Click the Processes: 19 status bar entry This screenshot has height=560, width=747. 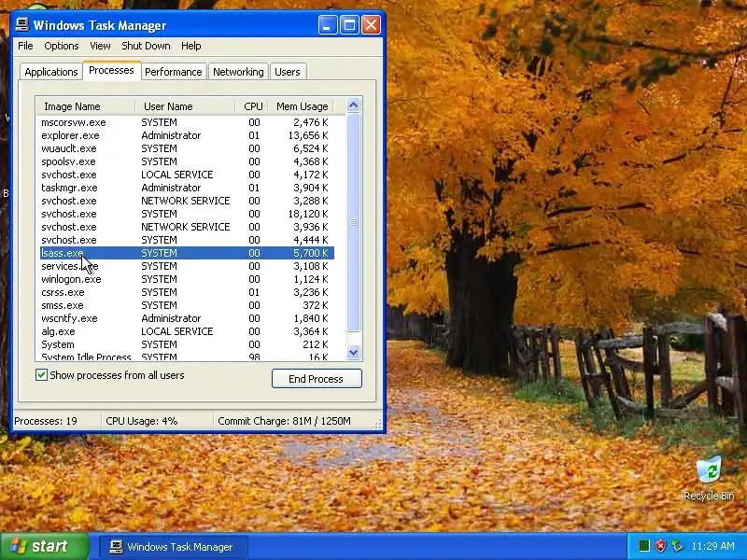point(57,421)
